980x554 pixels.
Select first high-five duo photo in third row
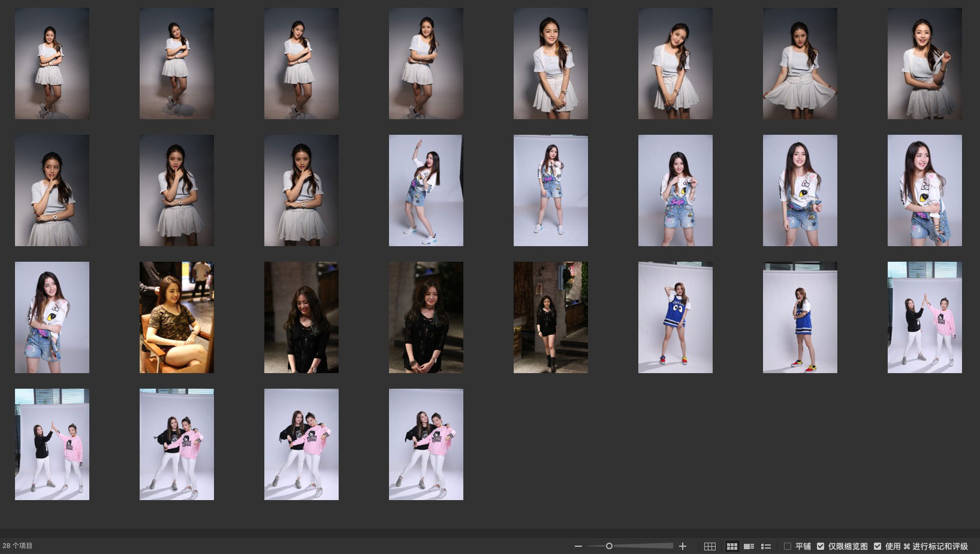click(925, 317)
